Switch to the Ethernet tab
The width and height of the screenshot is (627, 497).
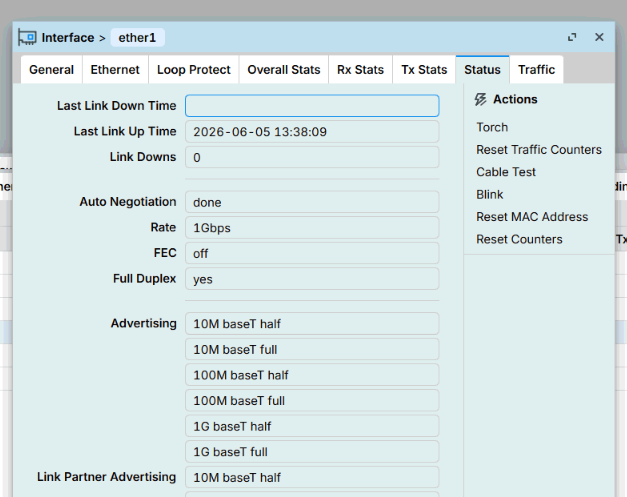tap(115, 70)
